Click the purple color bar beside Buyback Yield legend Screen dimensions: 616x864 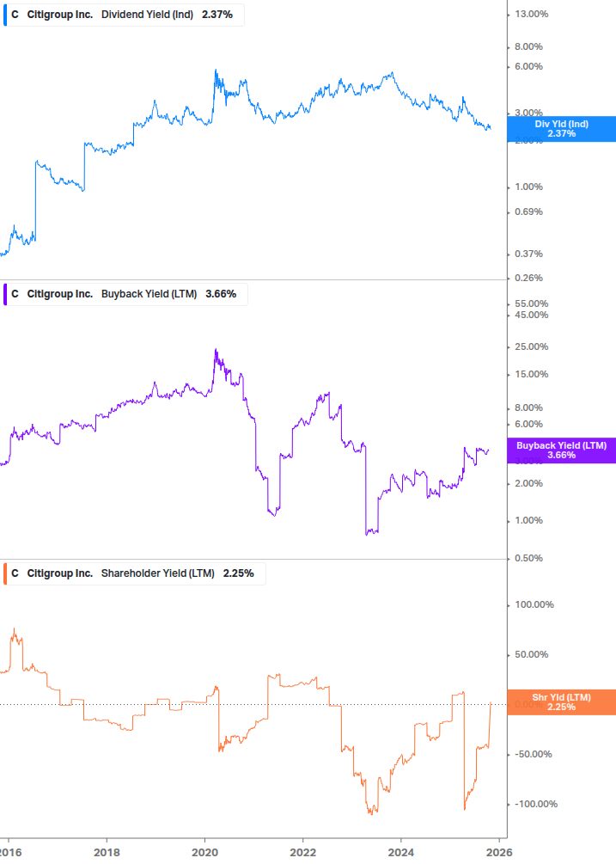[5, 294]
